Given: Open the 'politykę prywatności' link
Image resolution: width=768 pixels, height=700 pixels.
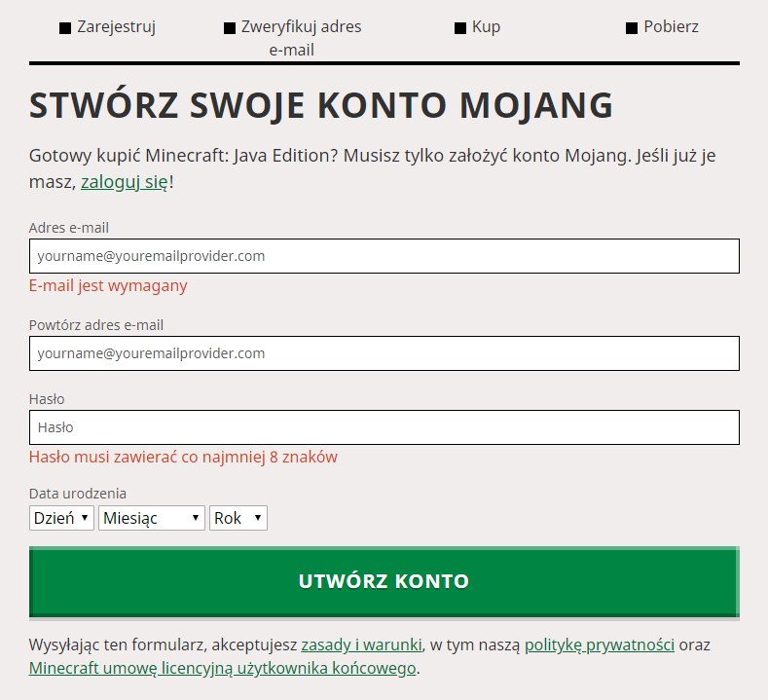Looking at the screenshot, I should [600, 645].
